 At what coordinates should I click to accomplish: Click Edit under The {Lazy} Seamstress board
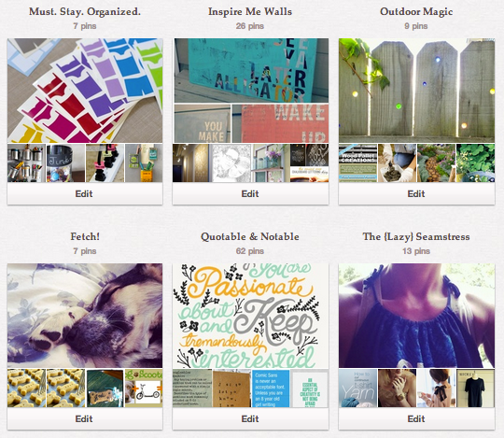[416, 418]
